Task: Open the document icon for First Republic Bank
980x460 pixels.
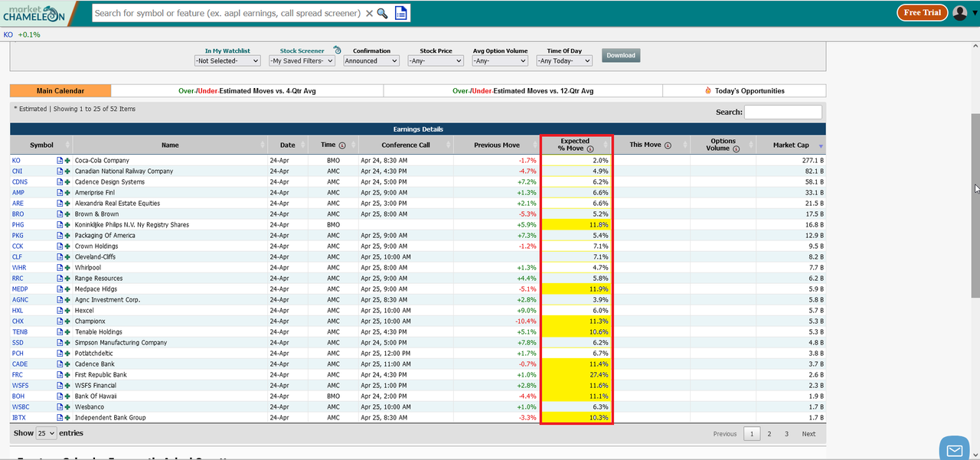Action: (x=60, y=375)
